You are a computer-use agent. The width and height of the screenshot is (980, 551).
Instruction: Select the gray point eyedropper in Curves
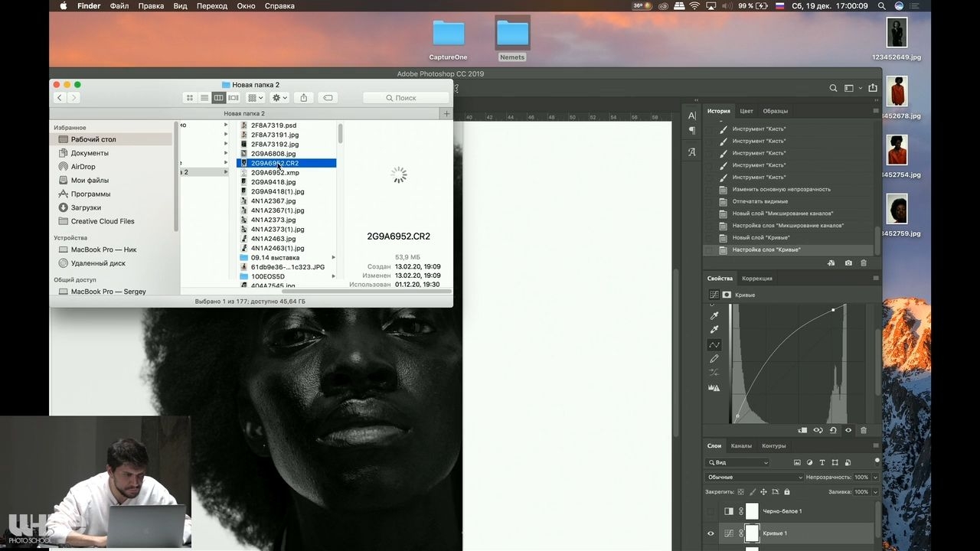click(x=714, y=315)
